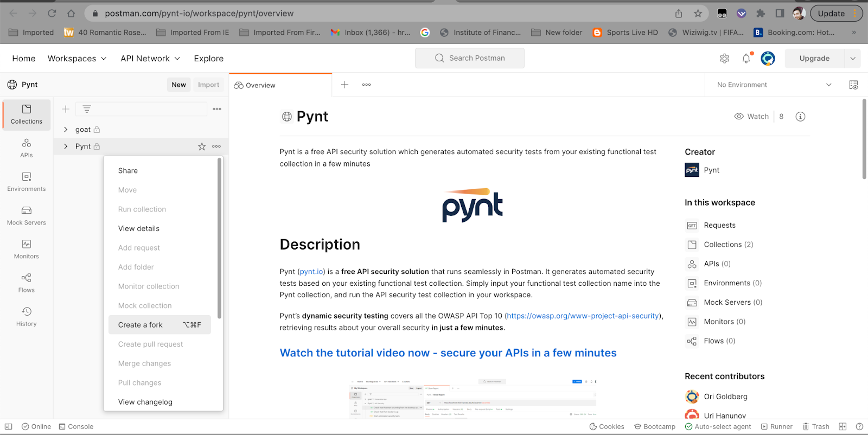The image size is (868, 435).
Task: Expand the Pynt collection tree
Action: tap(66, 146)
